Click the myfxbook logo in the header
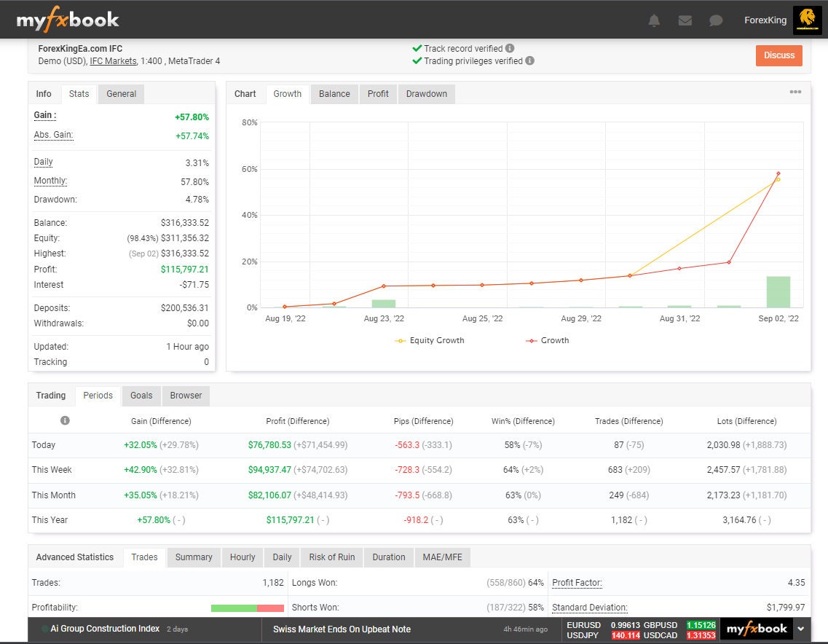This screenshot has height=644, width=828. (x=68, y=20)
